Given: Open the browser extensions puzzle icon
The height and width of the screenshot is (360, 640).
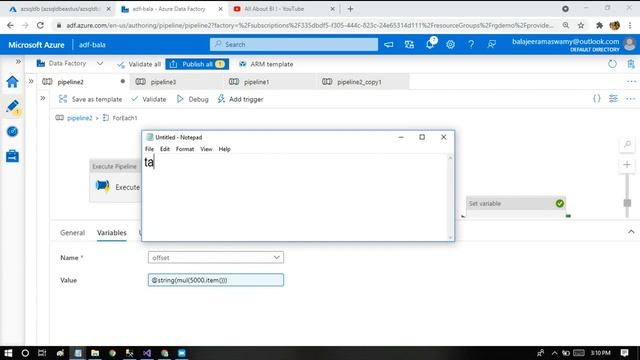Looking at the screenshot, I should pos(599,25).
